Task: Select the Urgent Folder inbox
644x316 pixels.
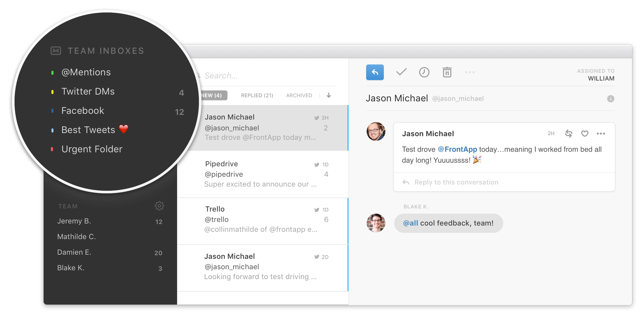Action: point(92,149)
